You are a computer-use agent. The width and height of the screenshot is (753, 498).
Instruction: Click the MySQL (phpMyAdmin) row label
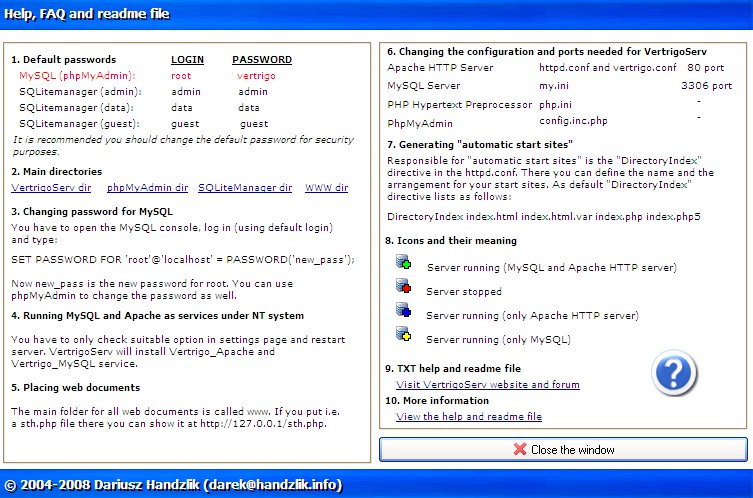coord(77,76)
